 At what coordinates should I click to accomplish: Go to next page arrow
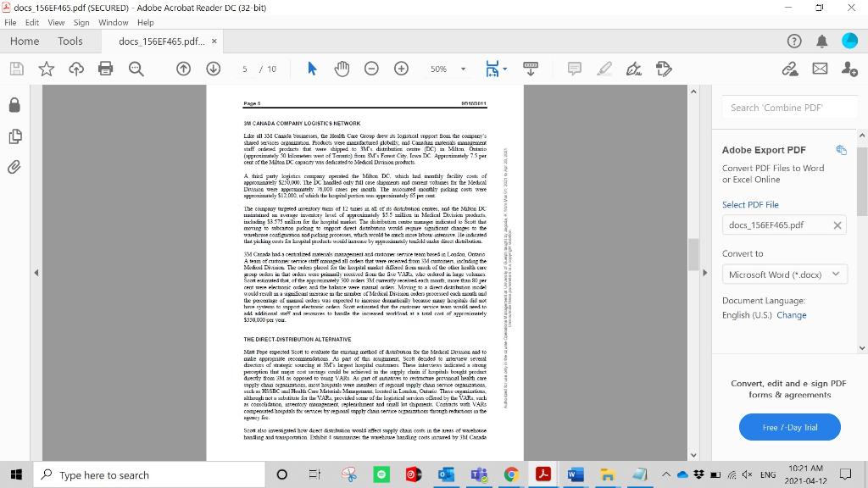213,69
